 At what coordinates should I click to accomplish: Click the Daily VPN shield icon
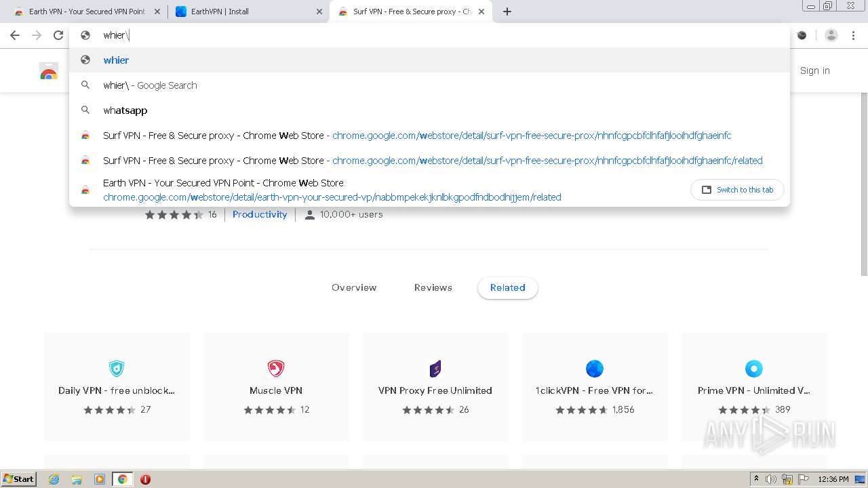[x=117, y=369]
